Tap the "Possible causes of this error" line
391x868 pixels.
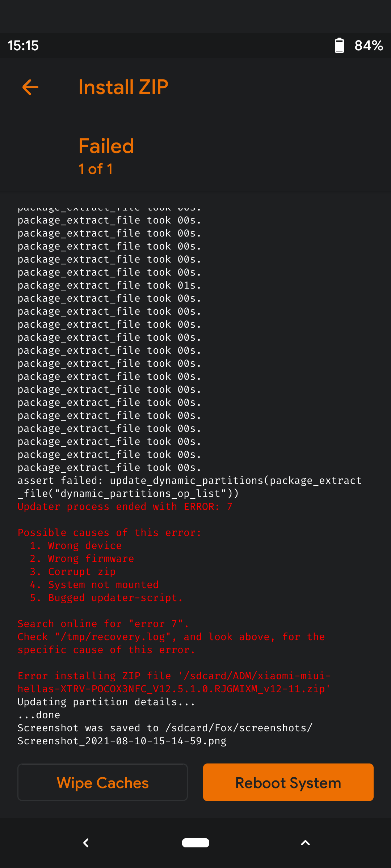[109, 533]
